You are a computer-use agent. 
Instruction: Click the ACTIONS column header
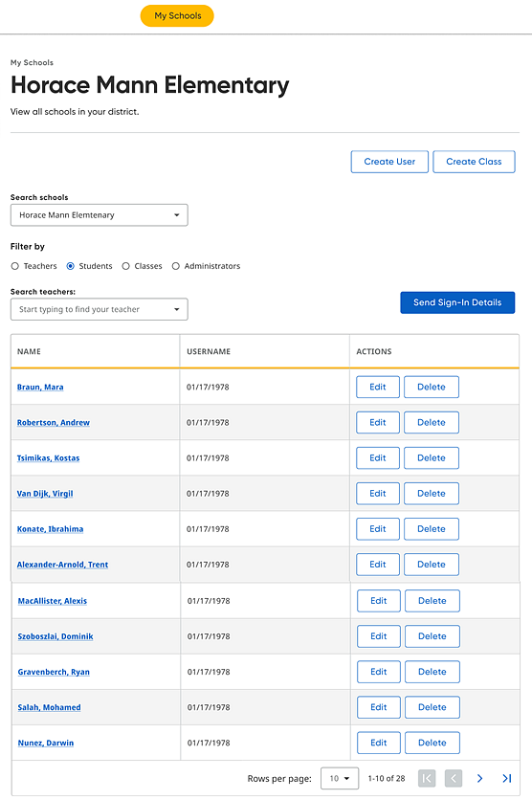pyautogui.click(x=374, y=351)
